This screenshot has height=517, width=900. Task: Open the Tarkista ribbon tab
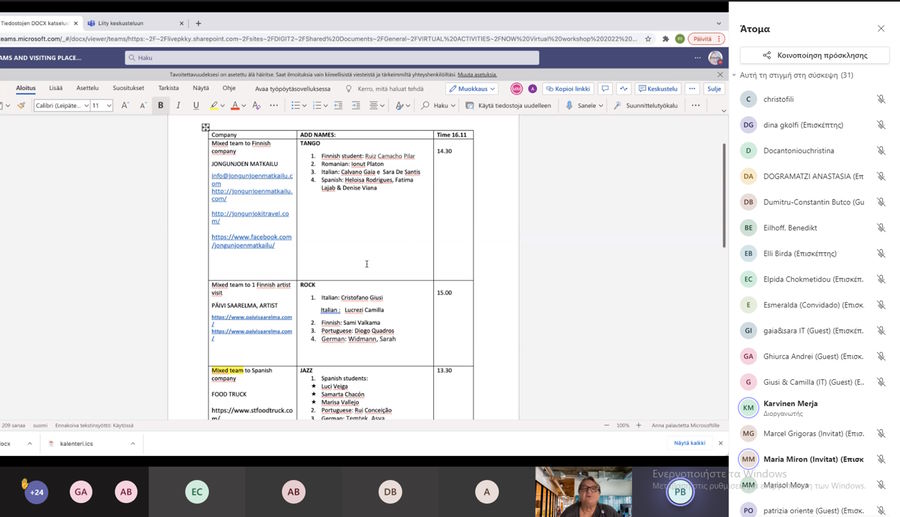tap(168, 88)
